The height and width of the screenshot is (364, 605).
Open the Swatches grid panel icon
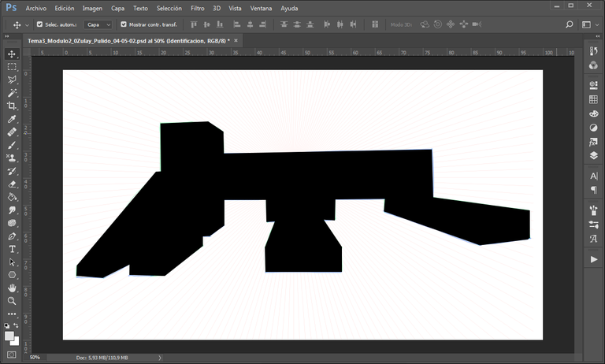coord(593,99)
